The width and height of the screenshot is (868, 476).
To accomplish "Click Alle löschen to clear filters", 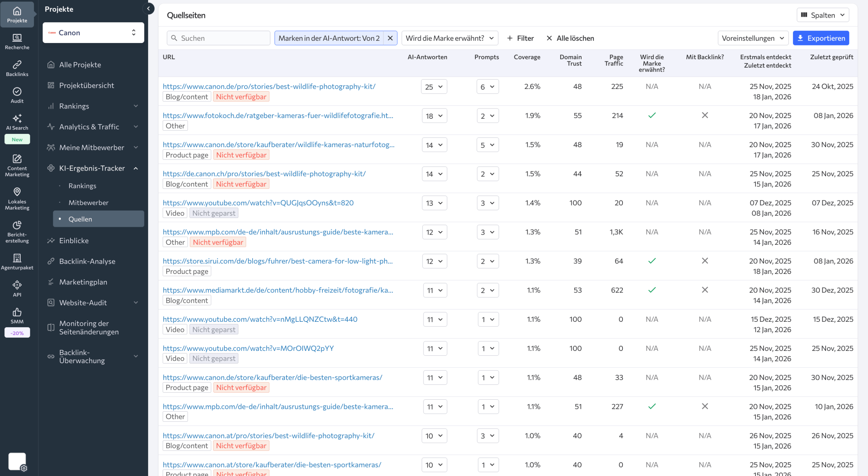I will click(570, 38).
